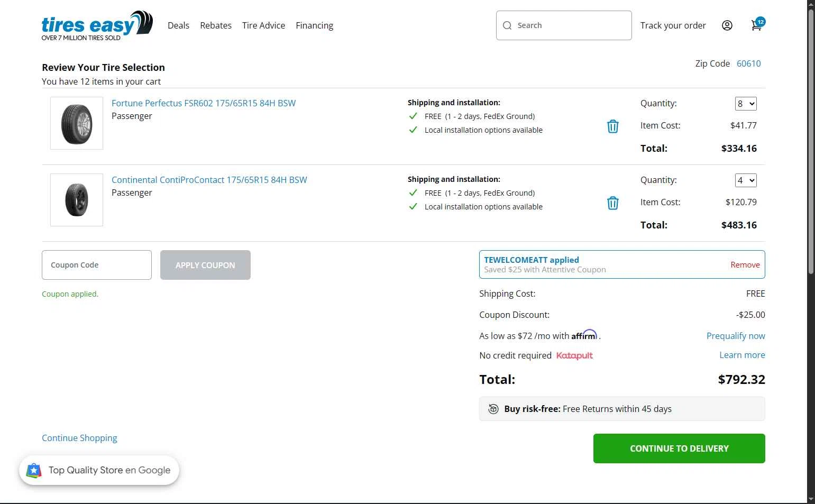The width and height of the screenshot is (815, 504).
Task: Remove the TEWELCOMEATT coupon
Action: coord(745,265)
